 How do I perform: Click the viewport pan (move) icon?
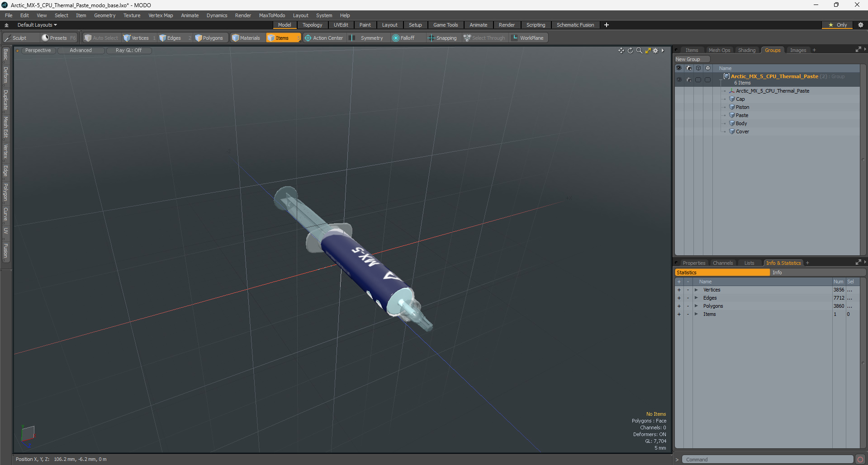pyautogui.click(x=621, y=51)
